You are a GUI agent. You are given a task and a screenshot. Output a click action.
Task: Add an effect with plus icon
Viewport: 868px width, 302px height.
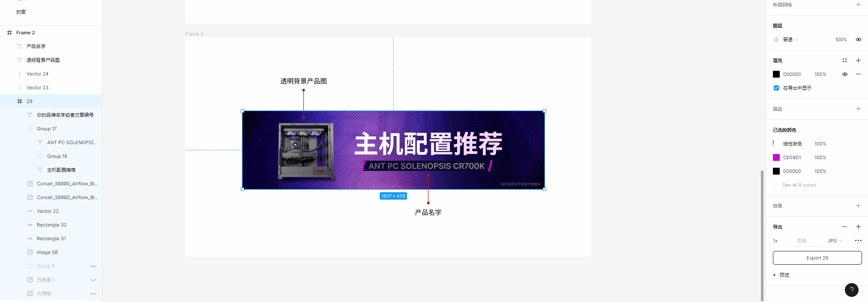coord(858,206)
